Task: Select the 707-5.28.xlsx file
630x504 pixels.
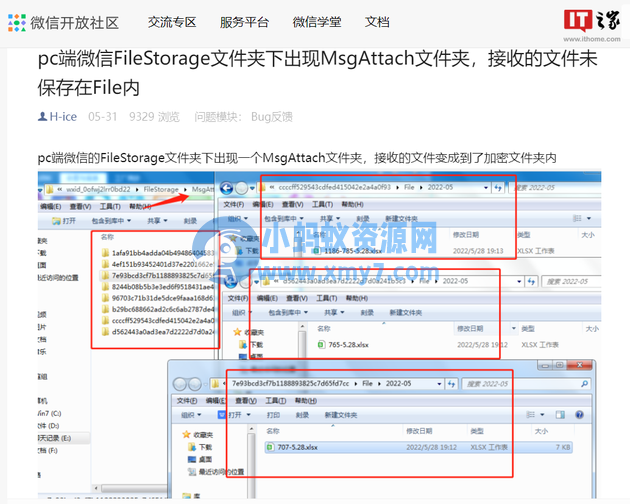Action: tap(418, 447)
